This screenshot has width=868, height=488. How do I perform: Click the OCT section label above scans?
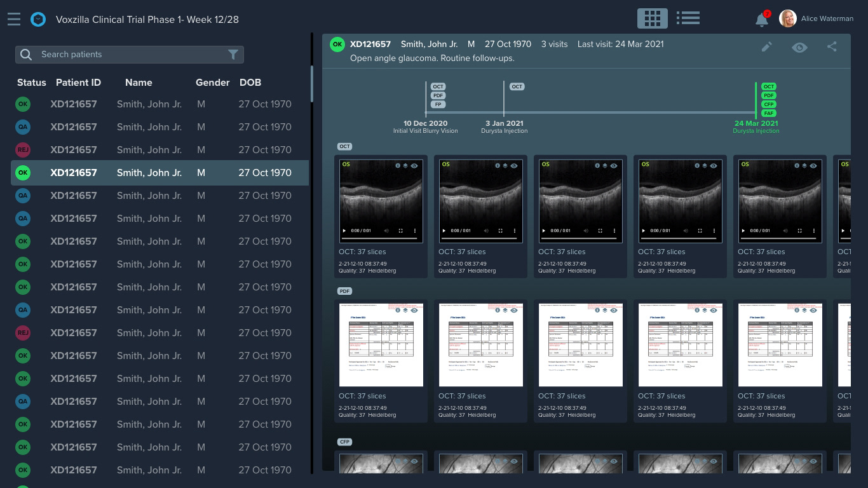(x=344, y=147)
